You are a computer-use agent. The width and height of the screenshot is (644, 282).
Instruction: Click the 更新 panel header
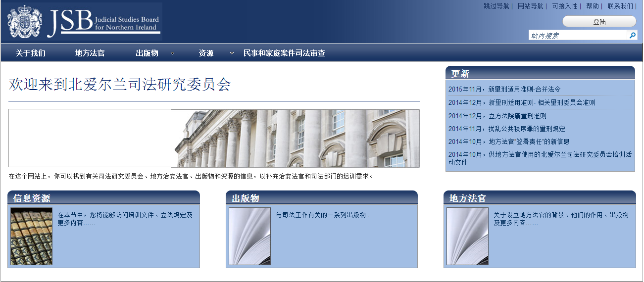tap(540, 73)
